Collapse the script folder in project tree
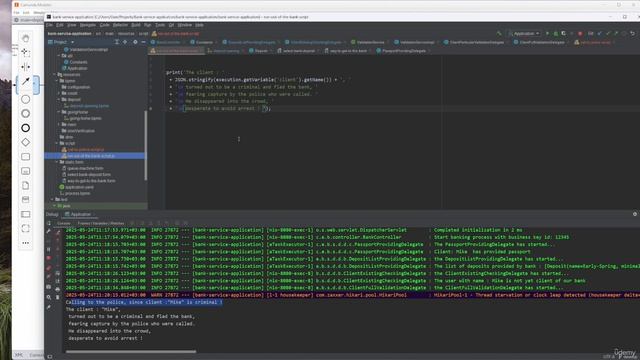Viewport: 640px width, 360px height. (57, 143)
